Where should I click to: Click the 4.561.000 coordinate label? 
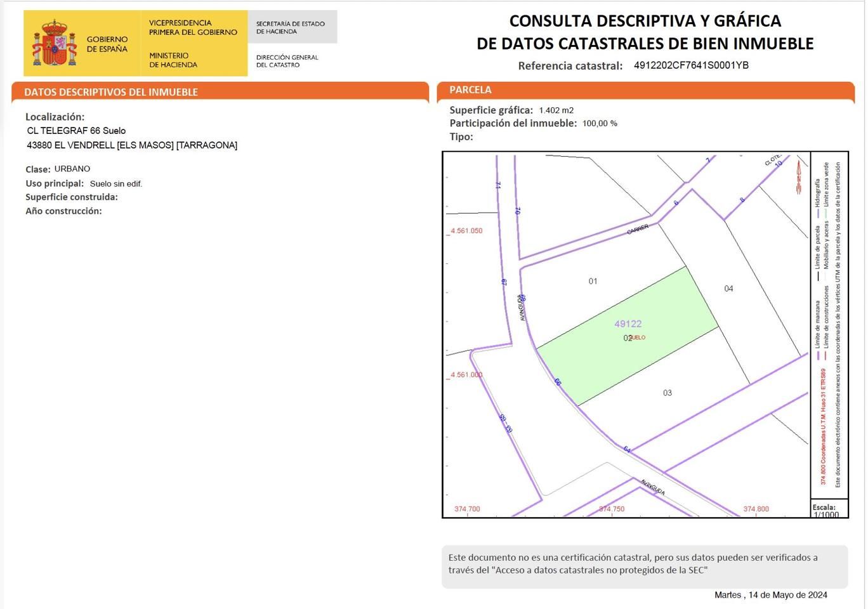click(x=466, y=375)
